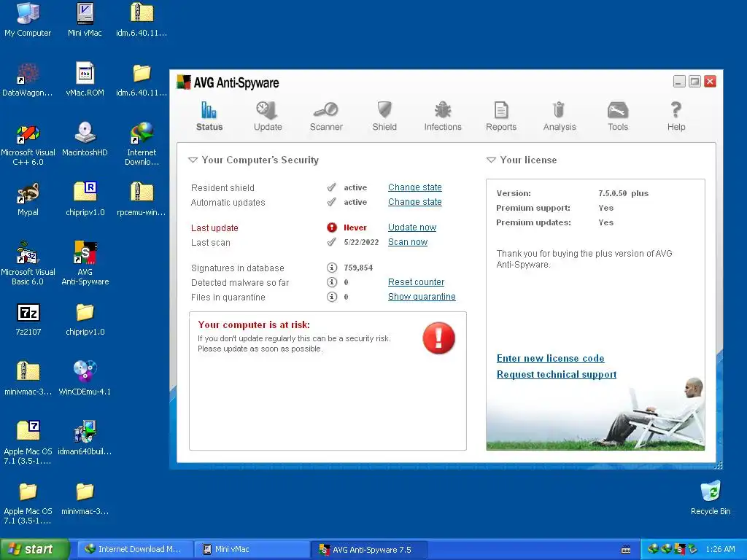Screen dimensions: 747x560
Task: Open the Status tab in AVG
Action: pyautogui.click(x=209, y=116)
